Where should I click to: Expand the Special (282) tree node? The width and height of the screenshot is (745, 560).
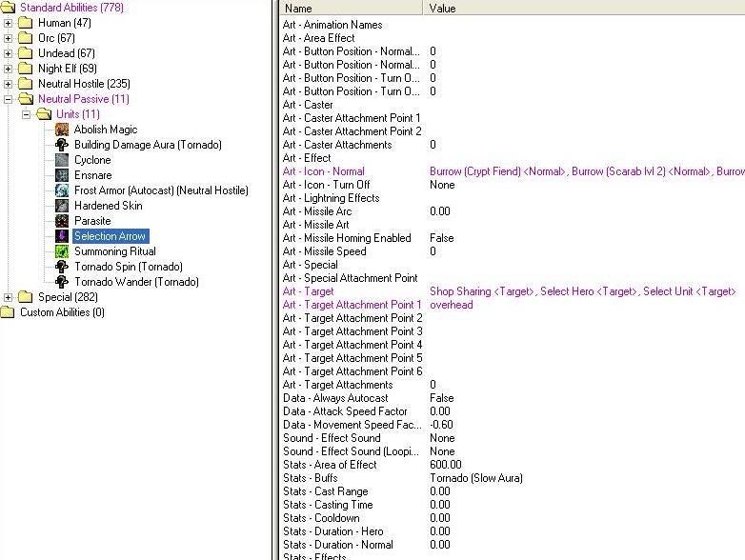coord(8,297)
